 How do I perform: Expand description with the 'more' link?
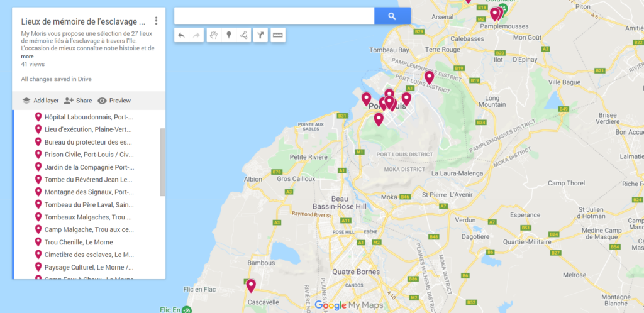(27, 57)
